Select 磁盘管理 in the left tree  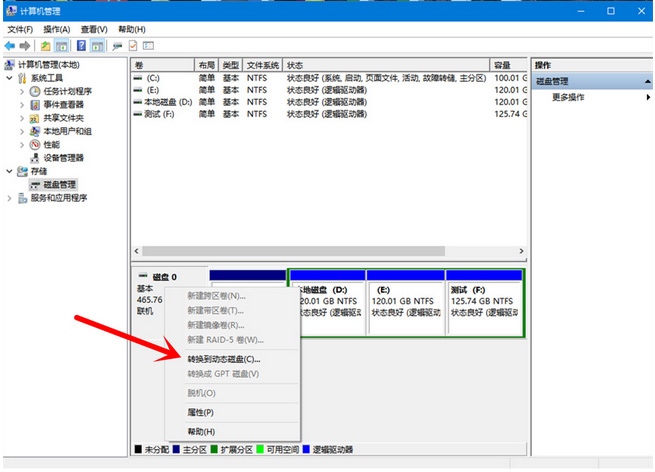tap(59, 184)
